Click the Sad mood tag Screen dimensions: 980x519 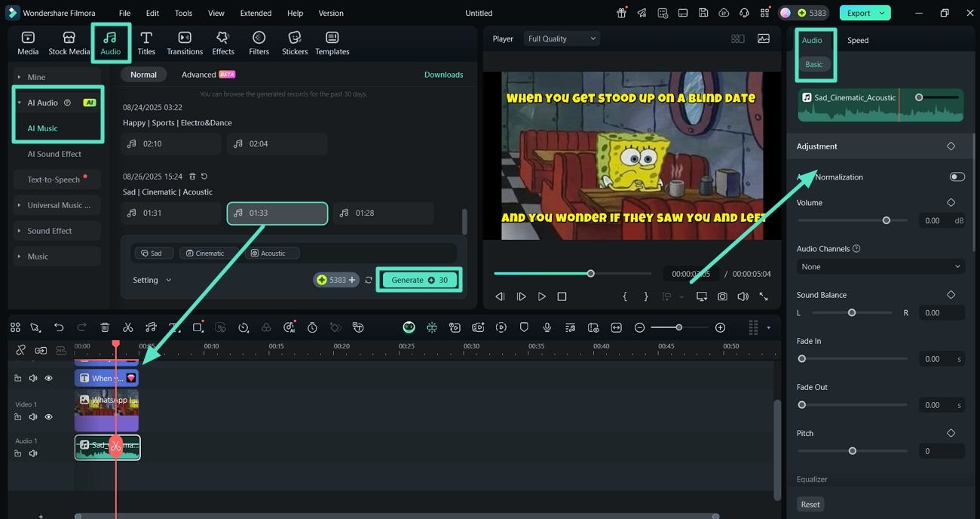(153, 253)
